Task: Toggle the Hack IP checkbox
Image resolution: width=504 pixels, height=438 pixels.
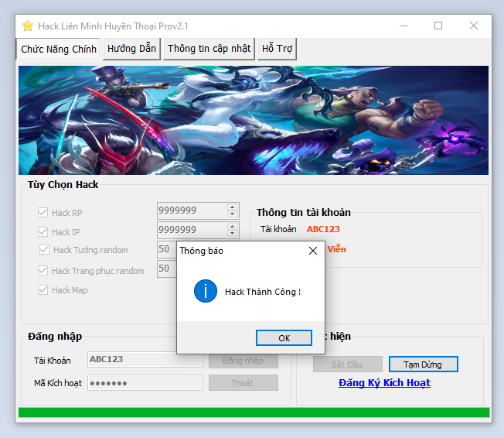Action: tap(43, 231)
